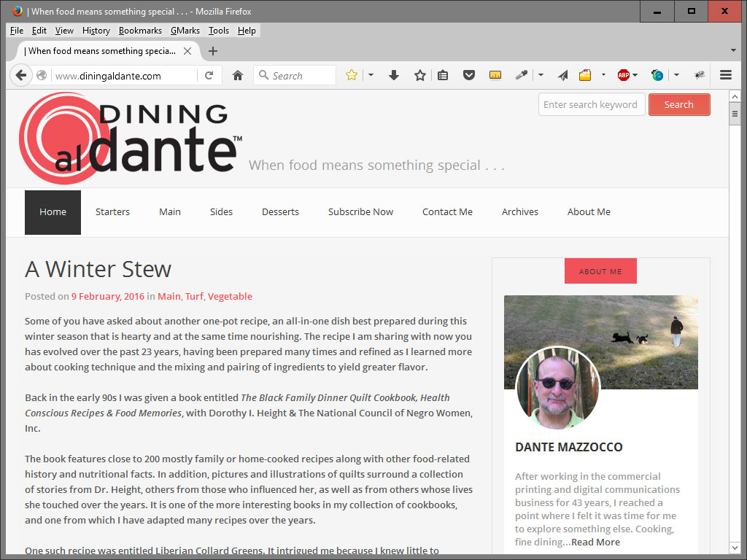
Task: Open the Tools menu
Action: click(219, 31)
